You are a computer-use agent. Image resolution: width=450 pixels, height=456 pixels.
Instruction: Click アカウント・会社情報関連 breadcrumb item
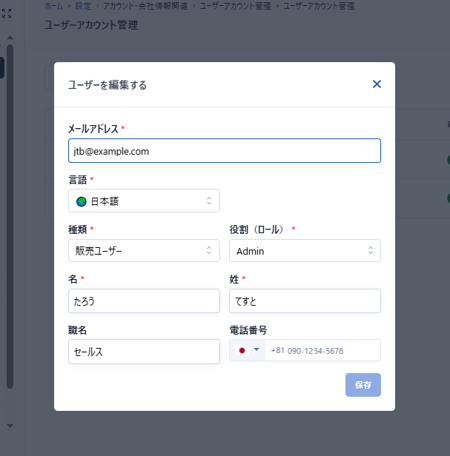(145, 6)
